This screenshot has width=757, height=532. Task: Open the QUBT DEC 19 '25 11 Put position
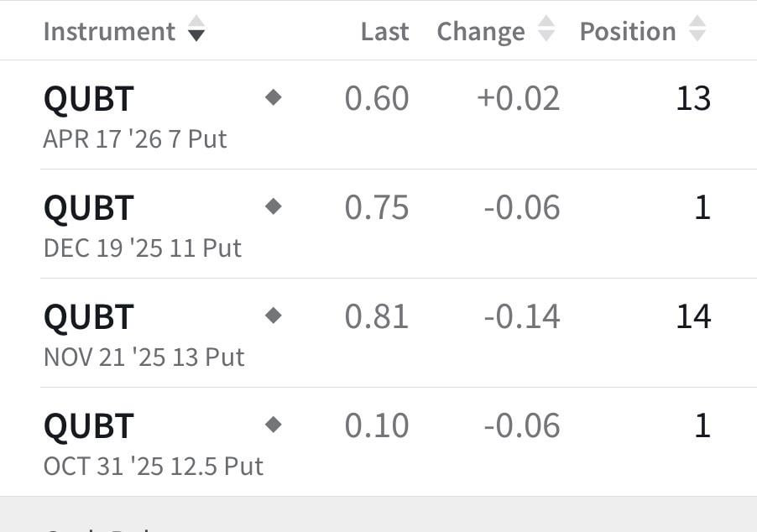pos(142,225)
